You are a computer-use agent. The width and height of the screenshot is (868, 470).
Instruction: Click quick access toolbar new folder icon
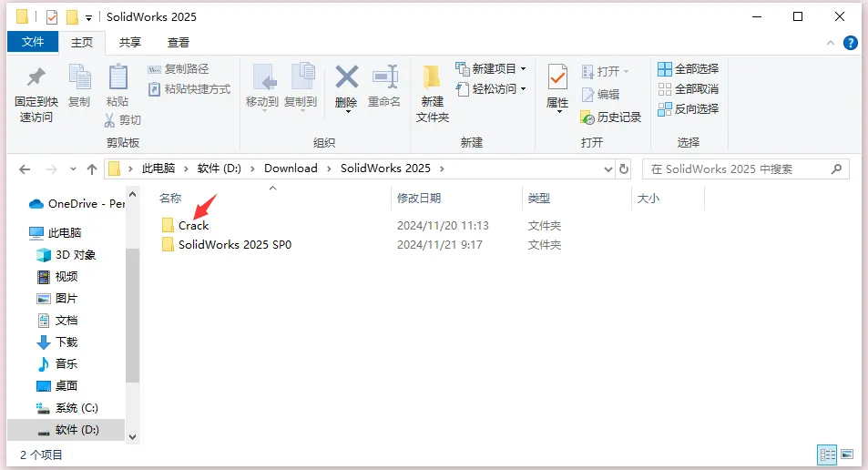click(x=72, y=17)
